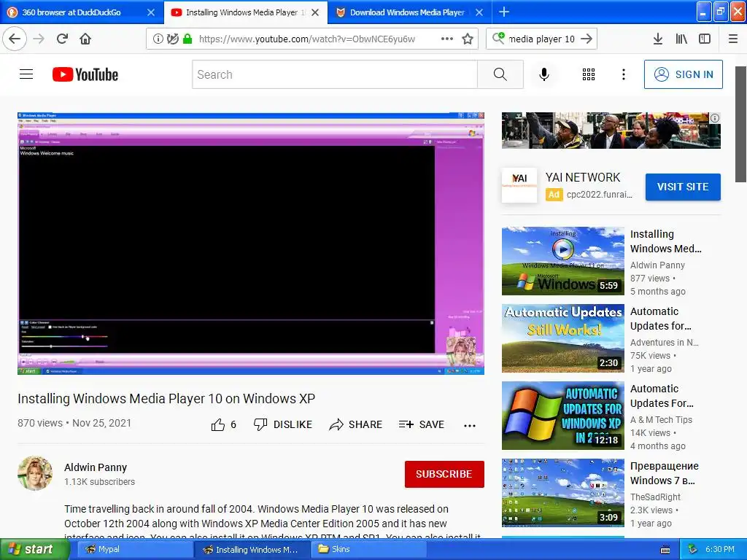Open the YouTube apps grid
Screen dimensions: 747x560
(589, 74)
